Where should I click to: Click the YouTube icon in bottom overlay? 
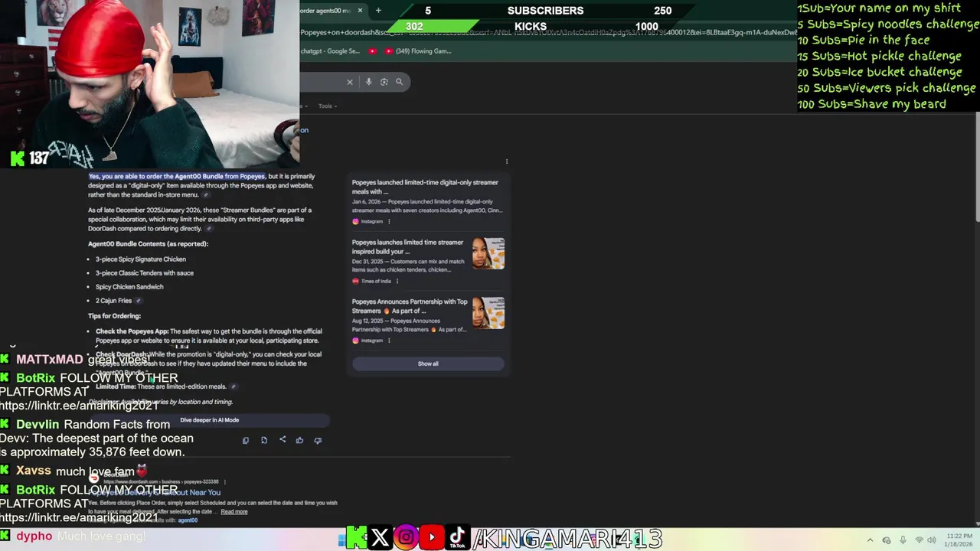coord(432,538)
